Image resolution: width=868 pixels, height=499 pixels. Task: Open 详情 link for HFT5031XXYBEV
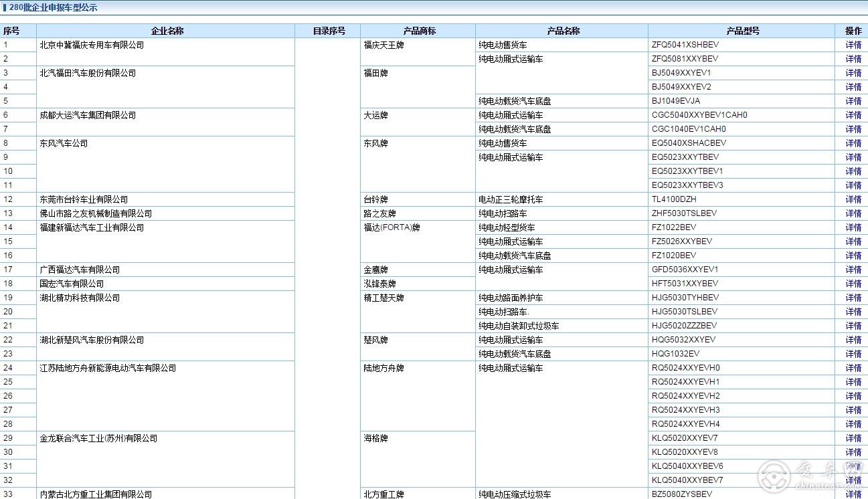click(x=853, y=284)
